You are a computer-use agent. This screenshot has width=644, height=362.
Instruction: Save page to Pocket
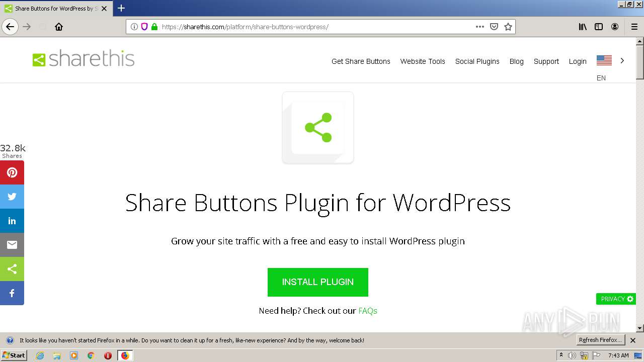point(494,27)
